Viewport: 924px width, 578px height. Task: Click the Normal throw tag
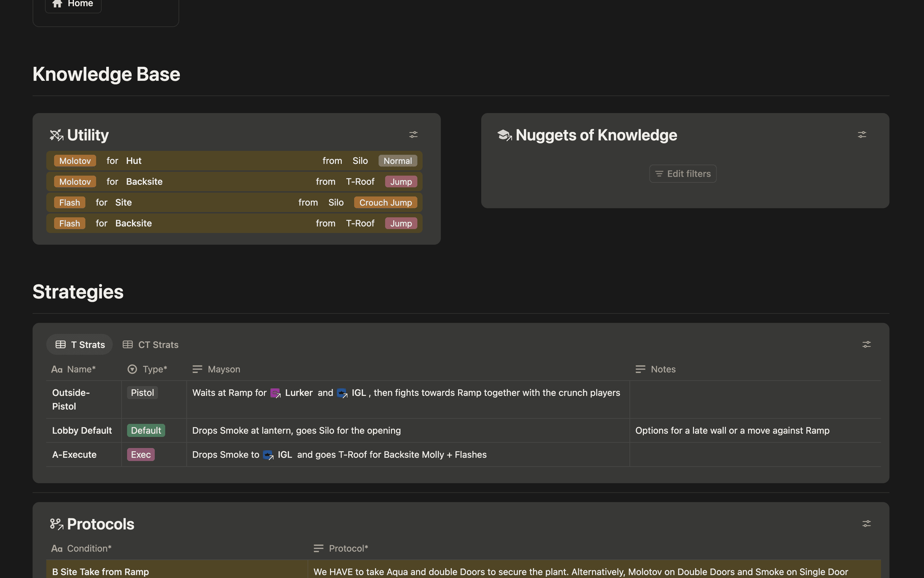(397, 161)
